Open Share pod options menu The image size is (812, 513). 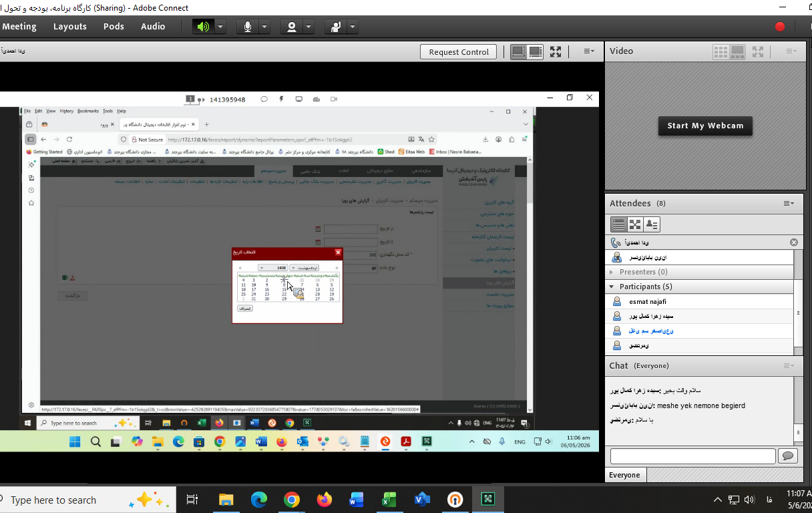(589, 51)
